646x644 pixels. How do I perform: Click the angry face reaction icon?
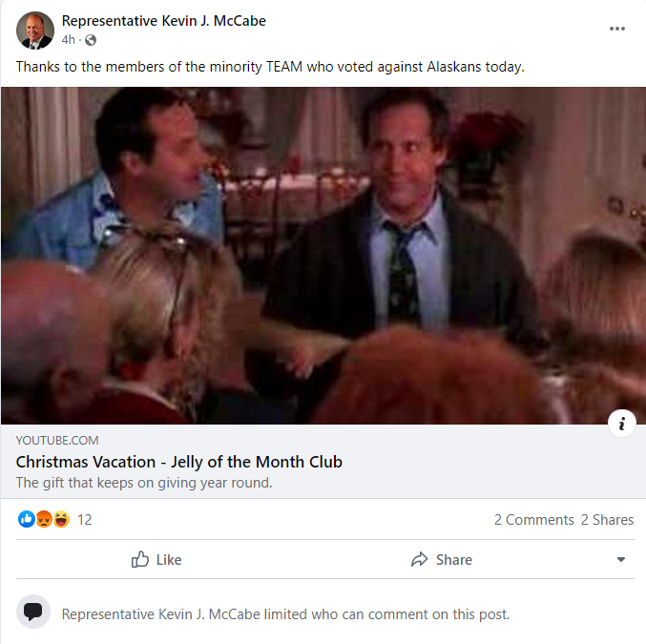pyautogui.click(x=44, y=519)
